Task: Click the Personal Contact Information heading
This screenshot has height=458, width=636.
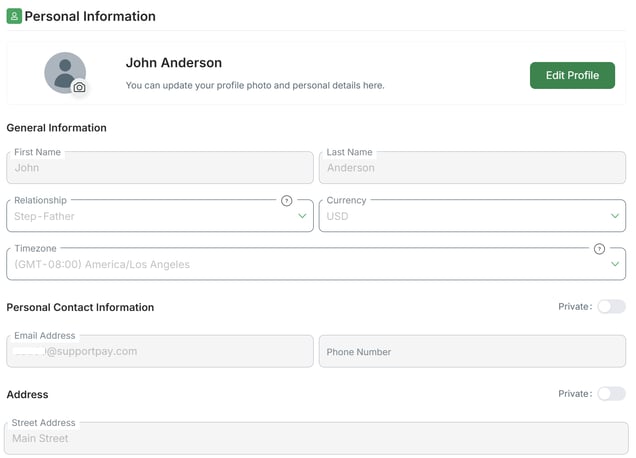Action: tap(80, 307)
